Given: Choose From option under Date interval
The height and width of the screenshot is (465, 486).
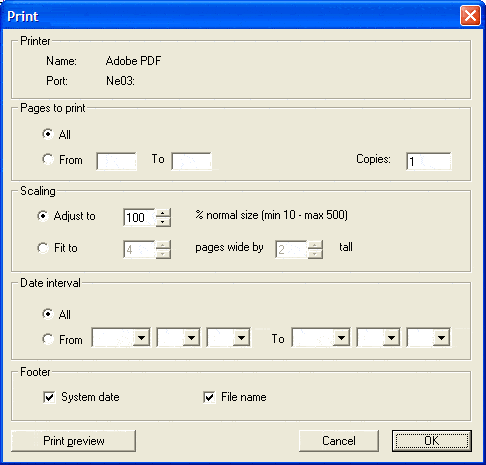Looking at the screenshot, I should tap(48, 339).
